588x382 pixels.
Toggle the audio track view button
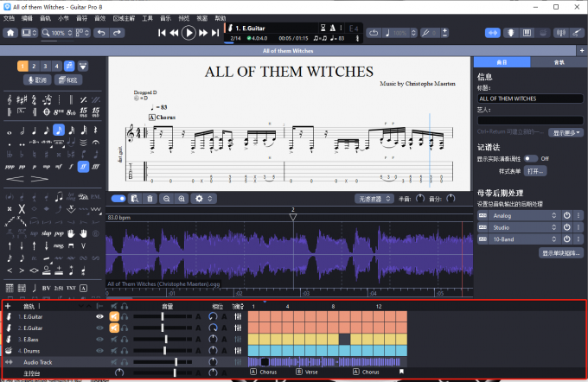pos(492,33)
